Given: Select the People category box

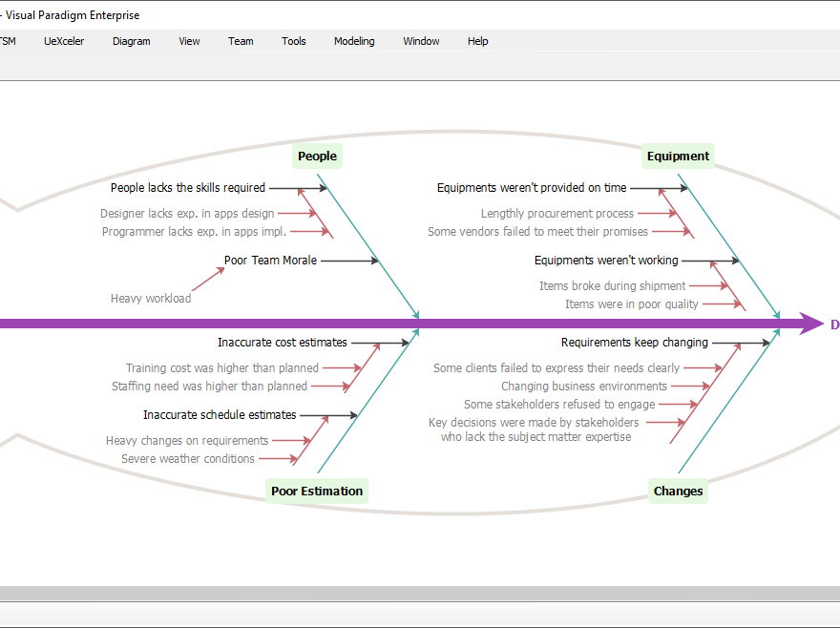Looking at the screenshot, I should click(317, 156).
